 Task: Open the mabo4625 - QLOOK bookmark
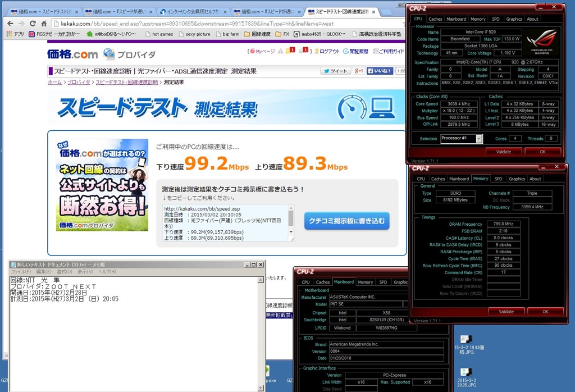click(320, 34)
